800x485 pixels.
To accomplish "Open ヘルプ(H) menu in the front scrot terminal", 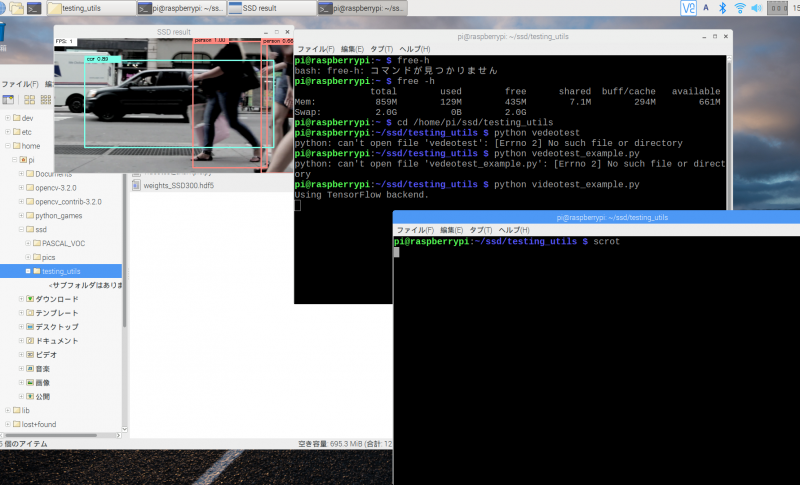I will point(514,230).
